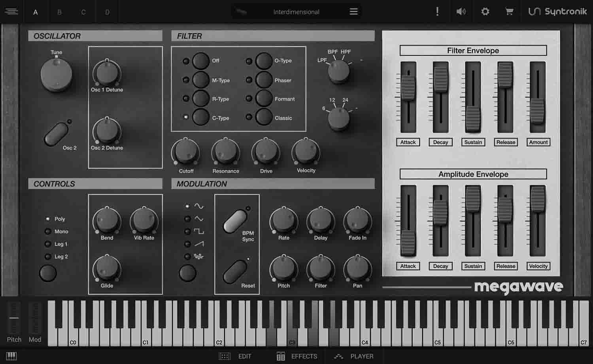Switch to part C tab
The image size is (593, 364).
tap(83, 12)
